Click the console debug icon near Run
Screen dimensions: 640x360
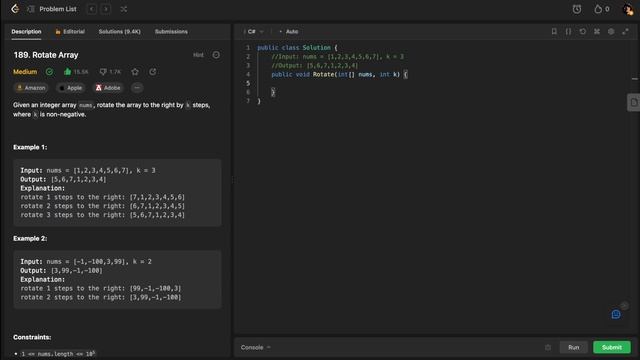[x=548, y=347]
